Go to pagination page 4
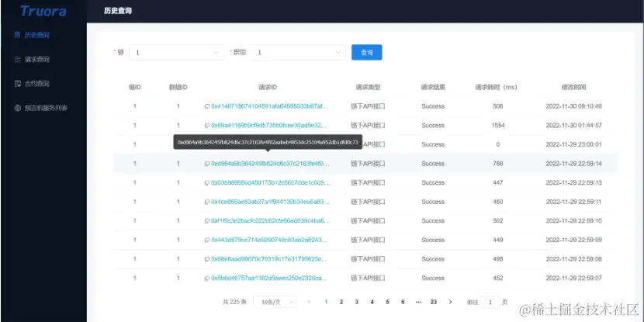Viewport: 644px width, 322px height. coord(372,302)
